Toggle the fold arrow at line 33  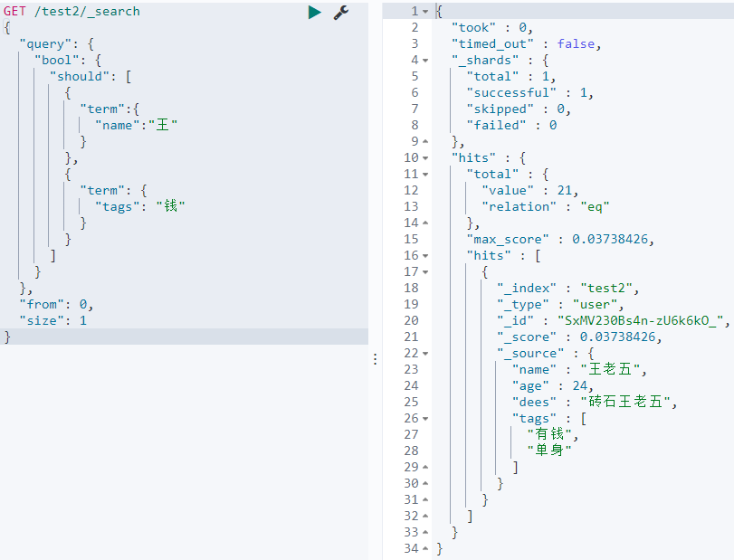425,532
